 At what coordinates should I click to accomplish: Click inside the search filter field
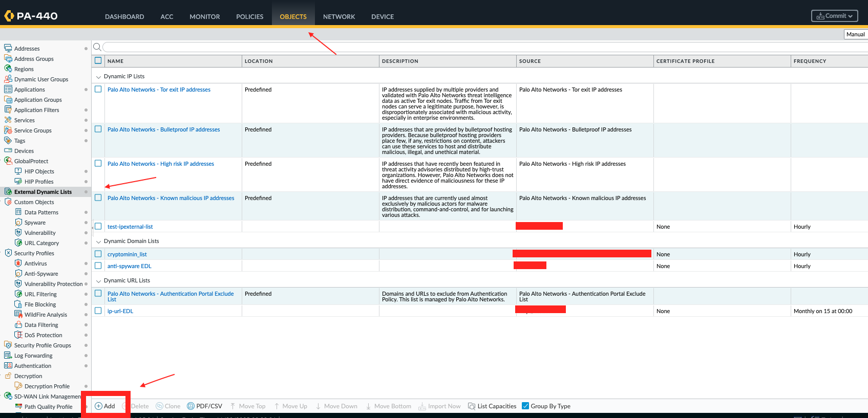click(461, 47)
